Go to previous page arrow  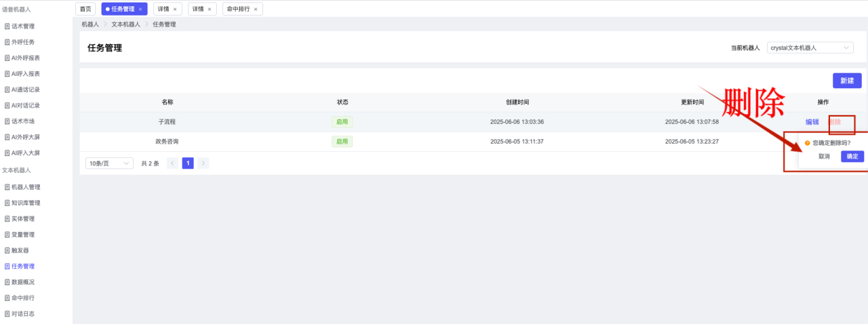click(172, 163)
